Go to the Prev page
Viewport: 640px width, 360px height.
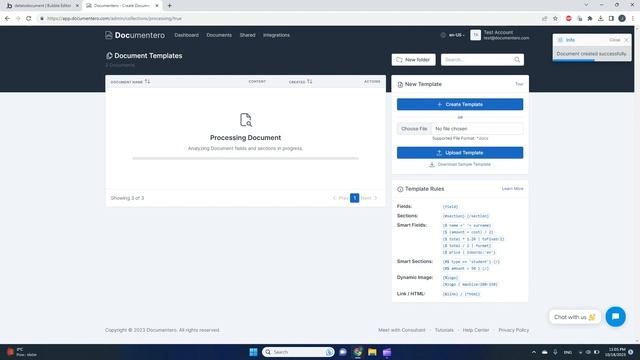[340, 198]
